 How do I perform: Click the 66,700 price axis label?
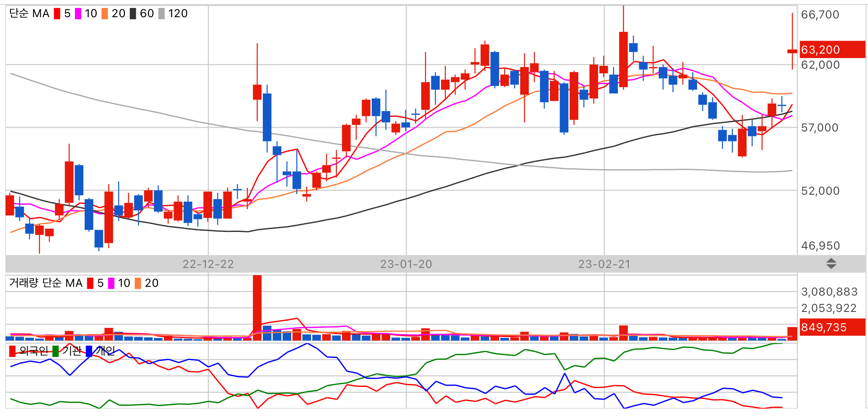[x=820, y=15]
